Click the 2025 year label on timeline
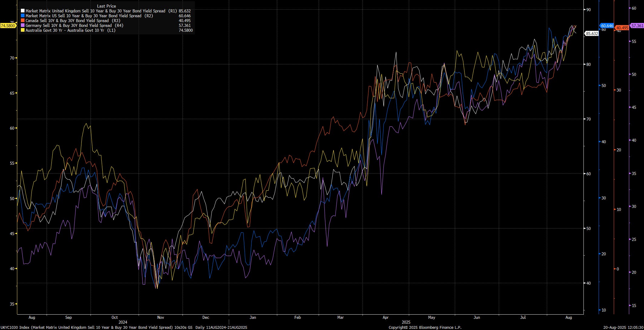The height and width of the screenshot is (330, 644). click(406, 322)
